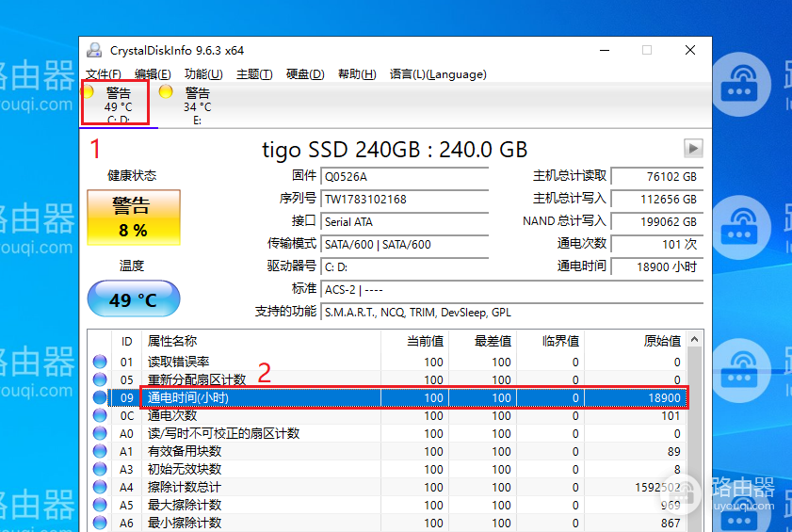Click the 临界值 column header

point(550,341)
